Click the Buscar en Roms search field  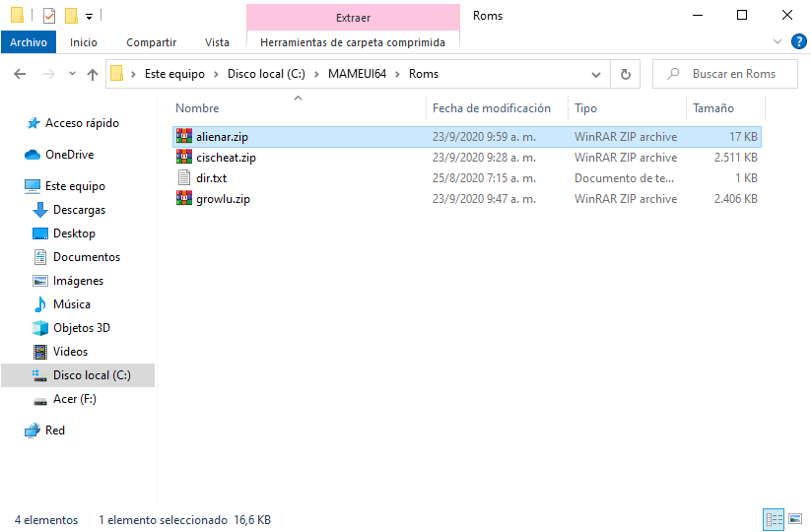pos(725,74)
